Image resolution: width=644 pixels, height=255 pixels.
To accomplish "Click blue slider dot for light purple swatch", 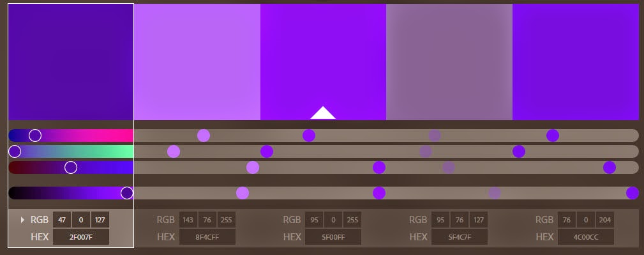I will [x=253, y=167].
